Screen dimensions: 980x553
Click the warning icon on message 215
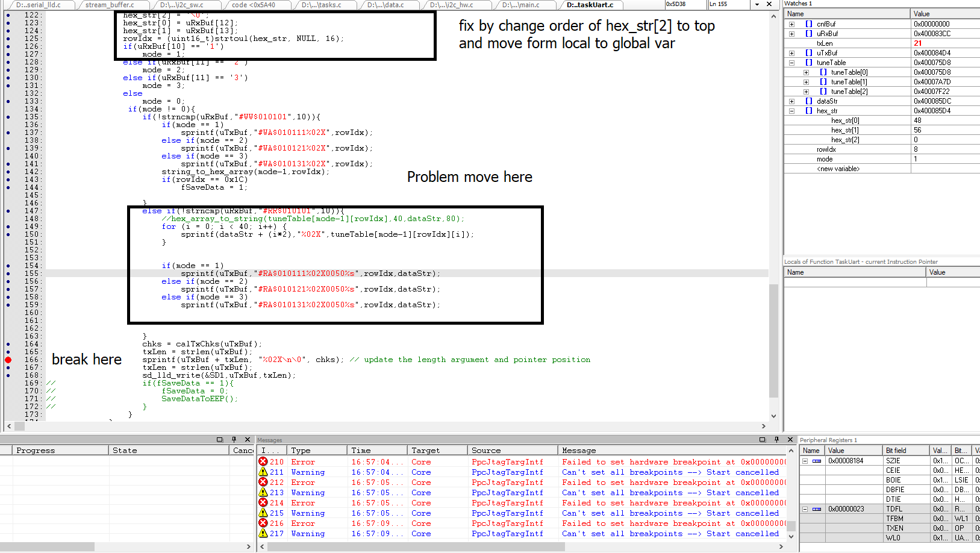pos(263,513)
